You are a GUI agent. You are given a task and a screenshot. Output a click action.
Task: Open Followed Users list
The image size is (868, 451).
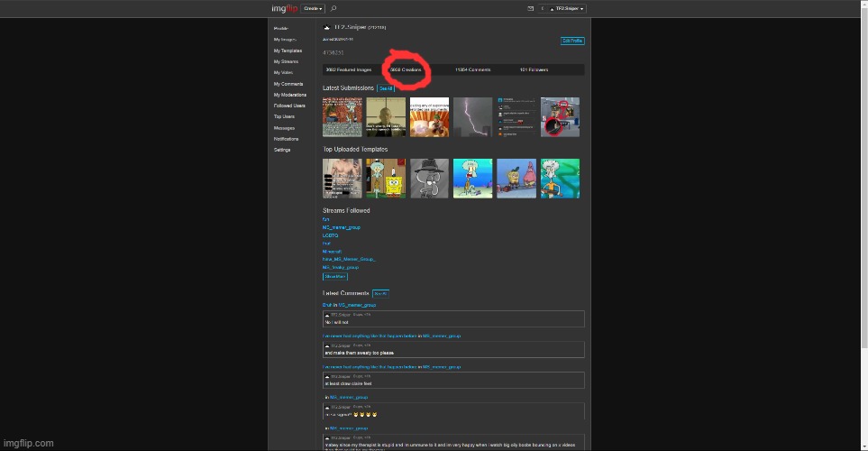pyautogui.click(x=289, y=106)
